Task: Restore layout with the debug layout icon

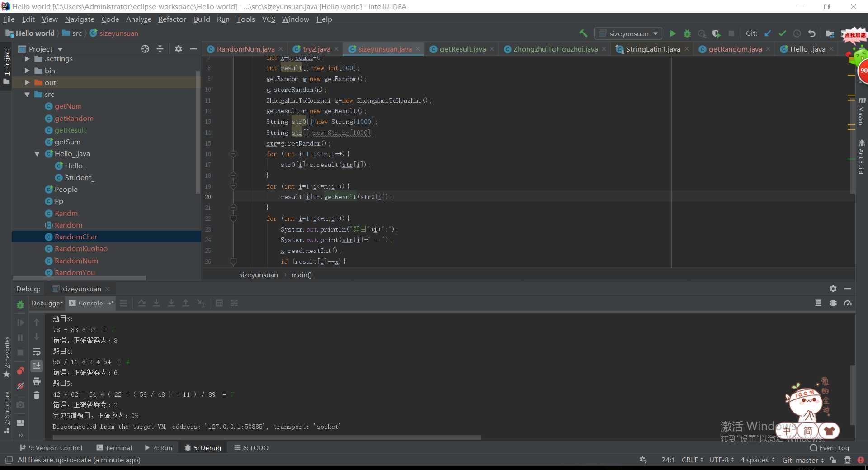Action: click(20, 423)
